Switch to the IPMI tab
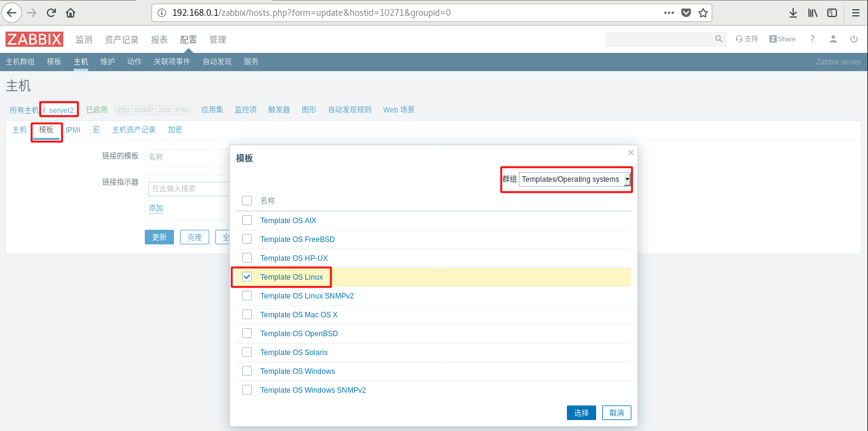The image size is (868, 431). 73,130
